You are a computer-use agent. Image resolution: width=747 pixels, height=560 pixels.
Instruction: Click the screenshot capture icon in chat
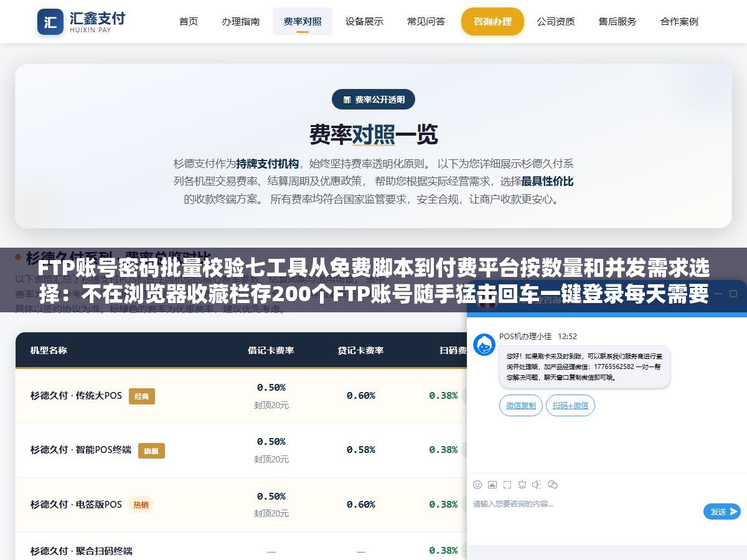coord(507,485)
